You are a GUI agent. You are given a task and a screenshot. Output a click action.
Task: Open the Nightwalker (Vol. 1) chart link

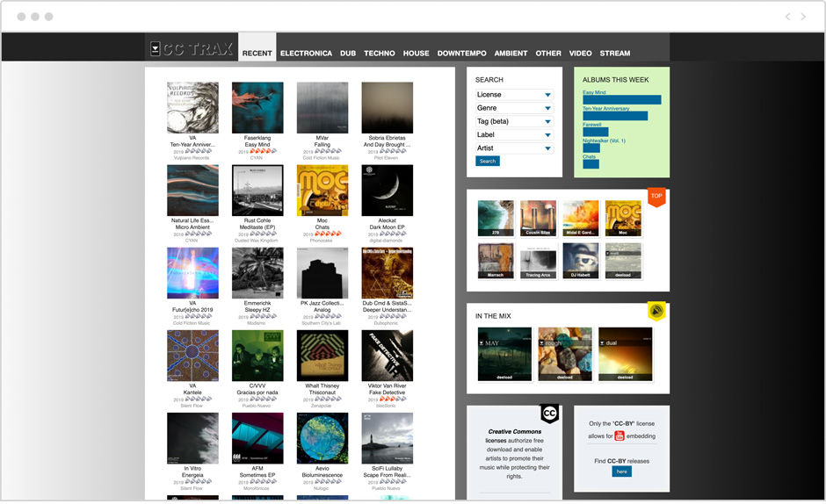click(x=604, y=140)
